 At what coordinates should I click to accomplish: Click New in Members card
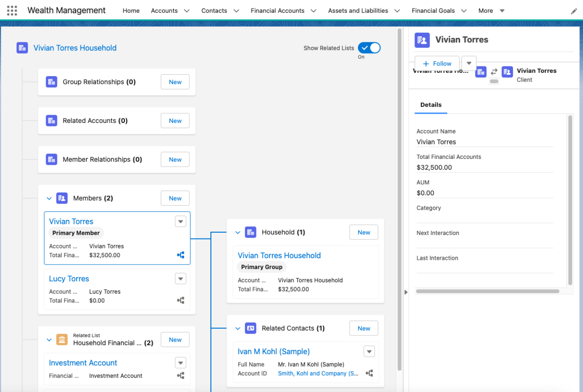[x=175, y=198]
